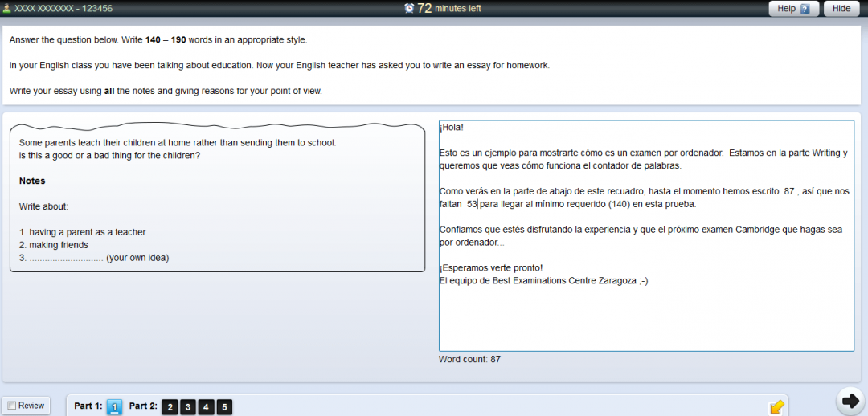Click the 'making friends' note line
Viewport: 868px width, 416px height.
[x=54, y=245]
